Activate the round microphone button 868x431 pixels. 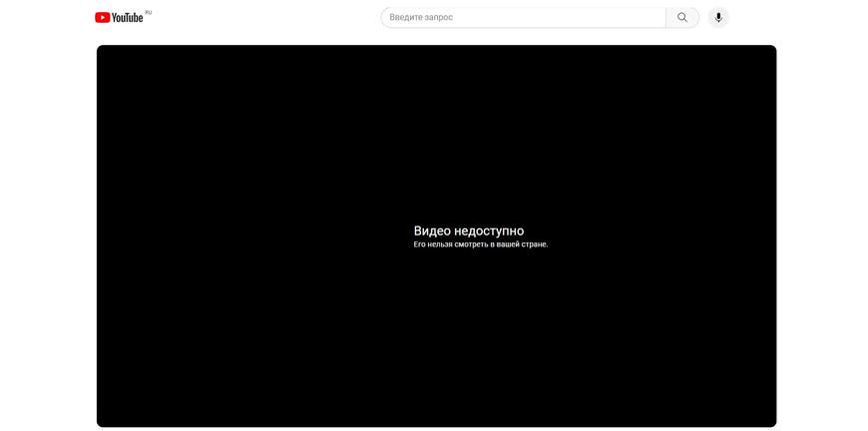click(x=718, y=17)
